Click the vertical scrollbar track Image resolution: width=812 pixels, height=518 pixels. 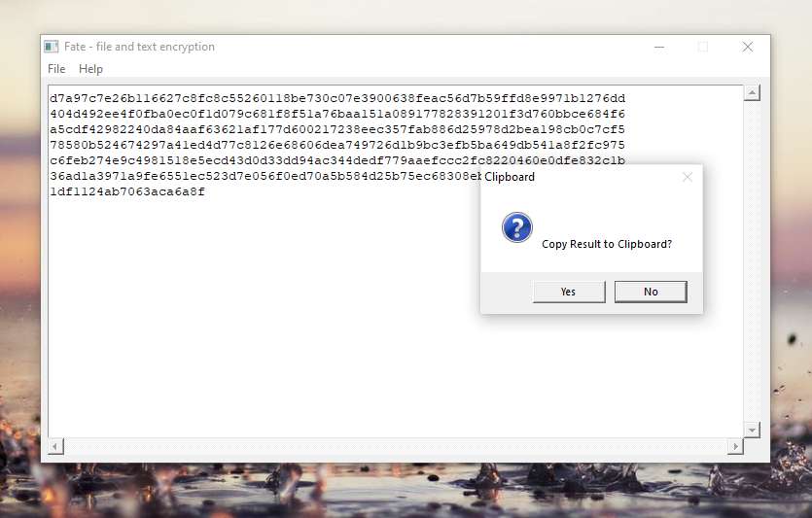[x=752, y=261]
